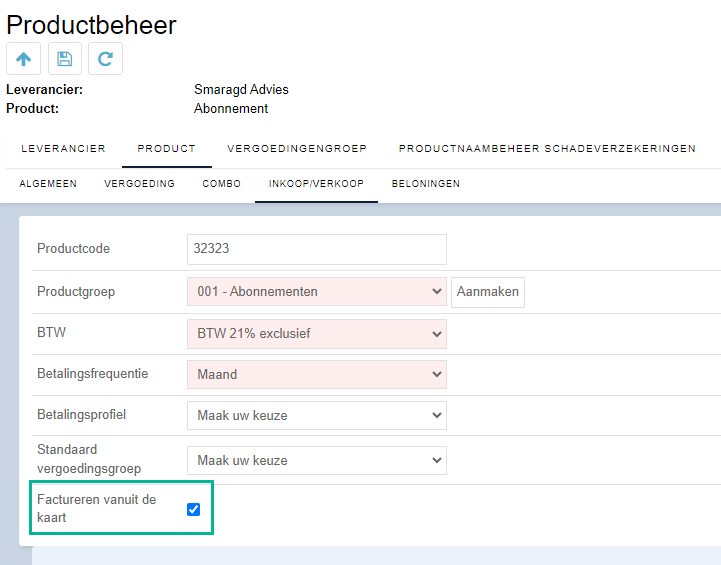The image size is (721, 565).
Task: Expand Standaard vergoedingsgroep dropdown
Action: pos(317,460)
